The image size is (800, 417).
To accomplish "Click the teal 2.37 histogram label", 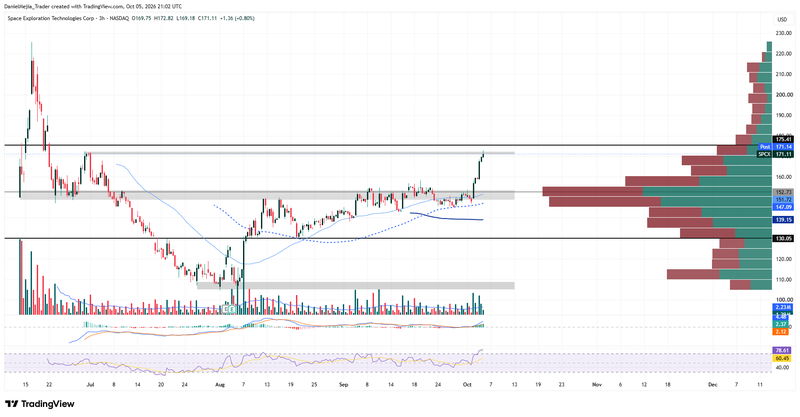I will coord(781,324).
